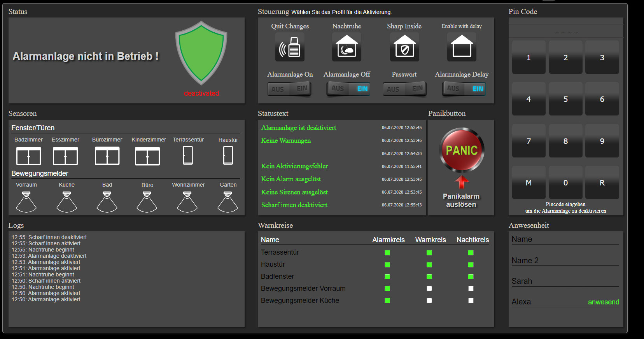Select the Bürozimmer window sensor icon
Screen dimensions: 644x339
tap(107, 156)
